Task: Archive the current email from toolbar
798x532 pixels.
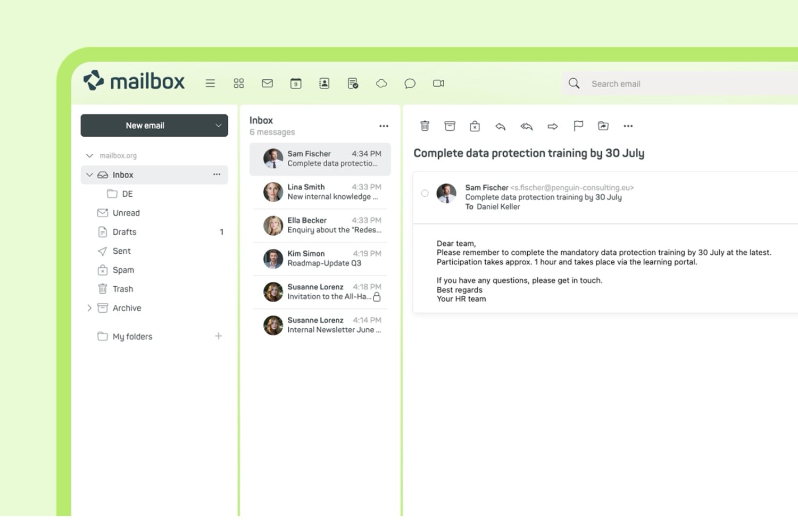Action: pyautogui.click(x=450, y=126)
